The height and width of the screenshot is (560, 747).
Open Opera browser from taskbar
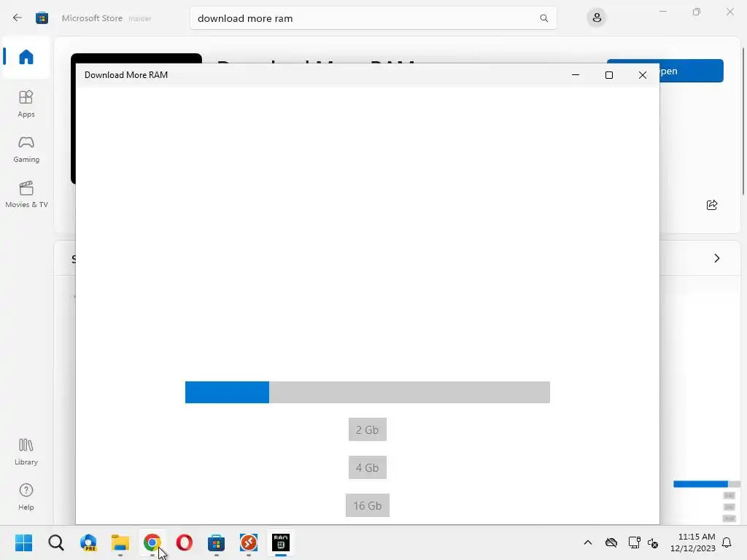(x=185, y=542)
